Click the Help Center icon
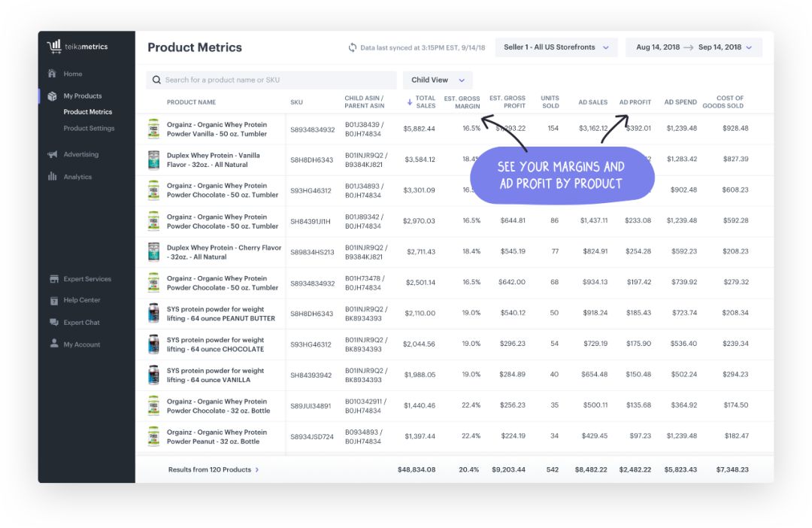The image size is (812, 528). 54,301
